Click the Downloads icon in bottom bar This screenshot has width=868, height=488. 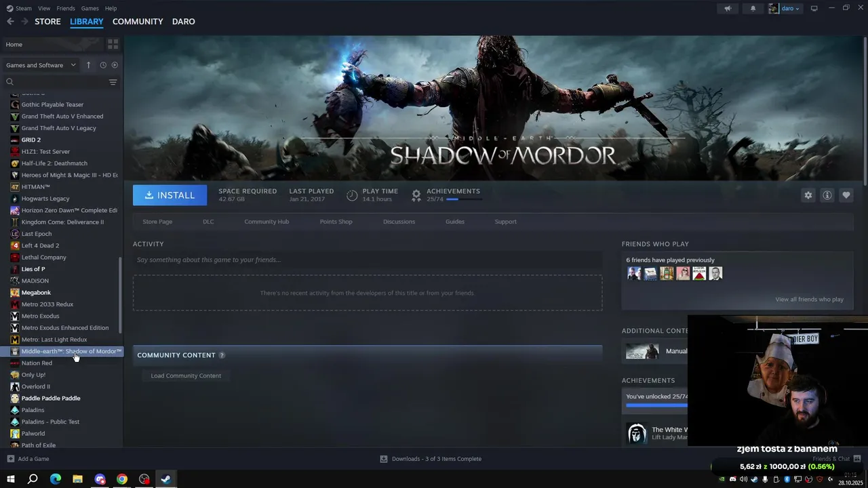click(x=384, y=459)
